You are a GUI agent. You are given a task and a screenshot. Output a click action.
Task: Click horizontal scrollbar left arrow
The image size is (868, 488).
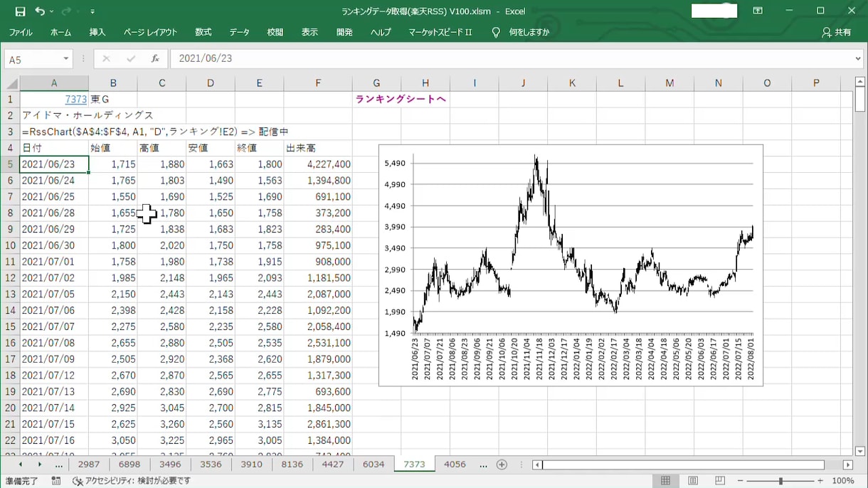(538, 465)
